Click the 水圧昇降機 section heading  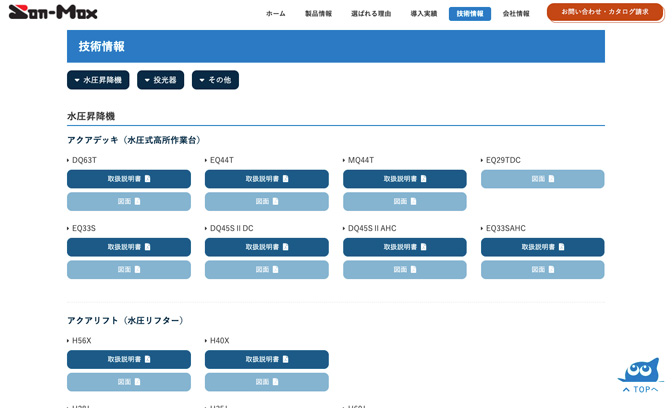91,116
